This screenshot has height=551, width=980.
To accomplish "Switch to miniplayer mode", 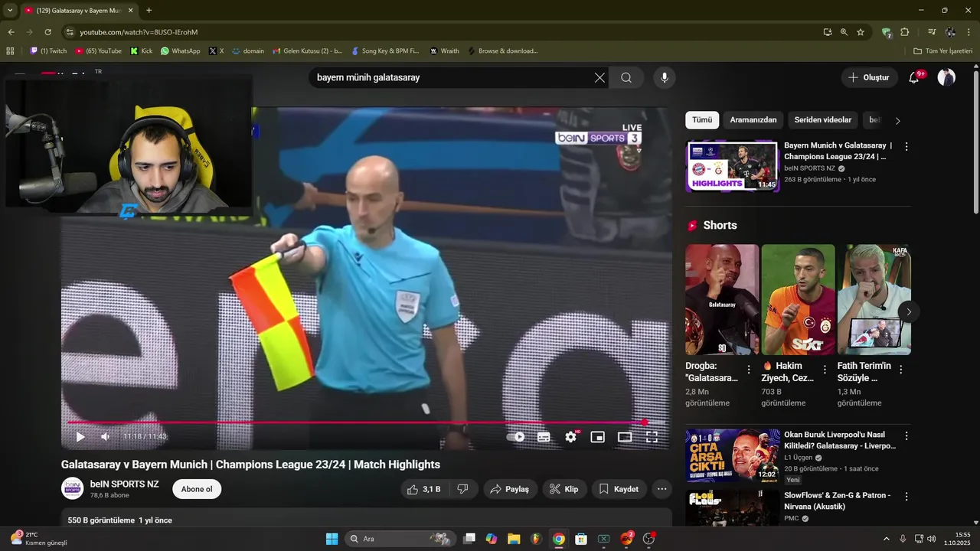I will click(x=597, y=437).
